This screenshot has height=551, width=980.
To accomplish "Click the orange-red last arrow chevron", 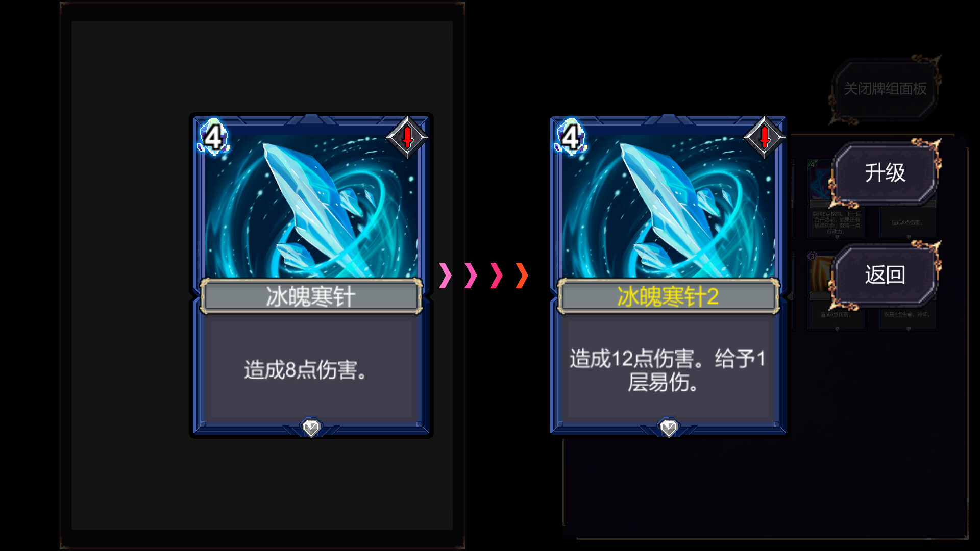I will tap(522, 275).
